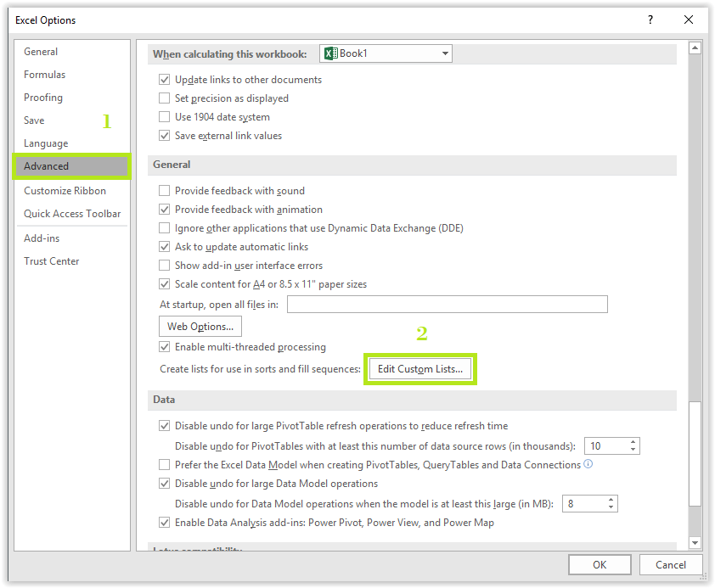The height and width of the screenshot is (588, 715).
Task: Click Edit Custom Lists button
Action: (x=420, y=369)
